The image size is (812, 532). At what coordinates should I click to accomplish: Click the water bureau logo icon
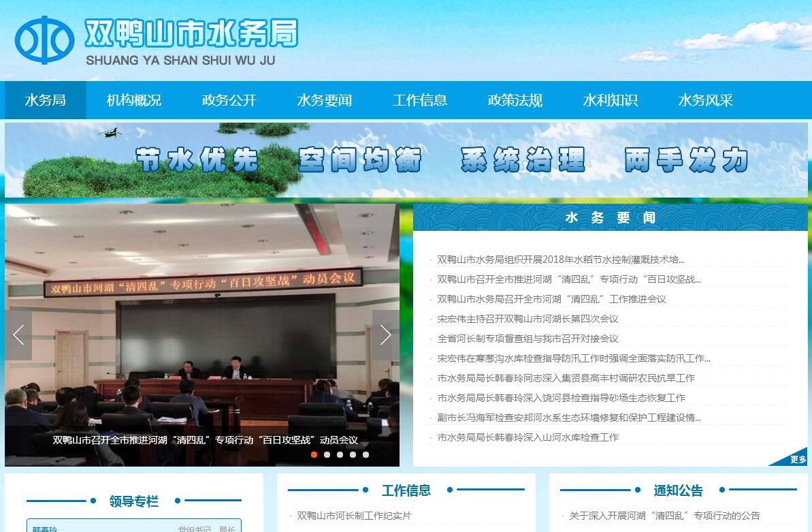[44, 40]
